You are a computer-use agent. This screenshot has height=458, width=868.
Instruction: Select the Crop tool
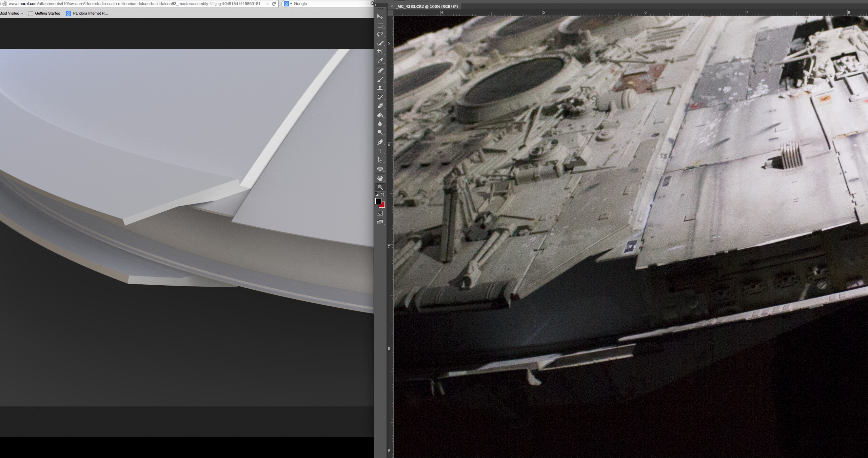tap(380, 52)
